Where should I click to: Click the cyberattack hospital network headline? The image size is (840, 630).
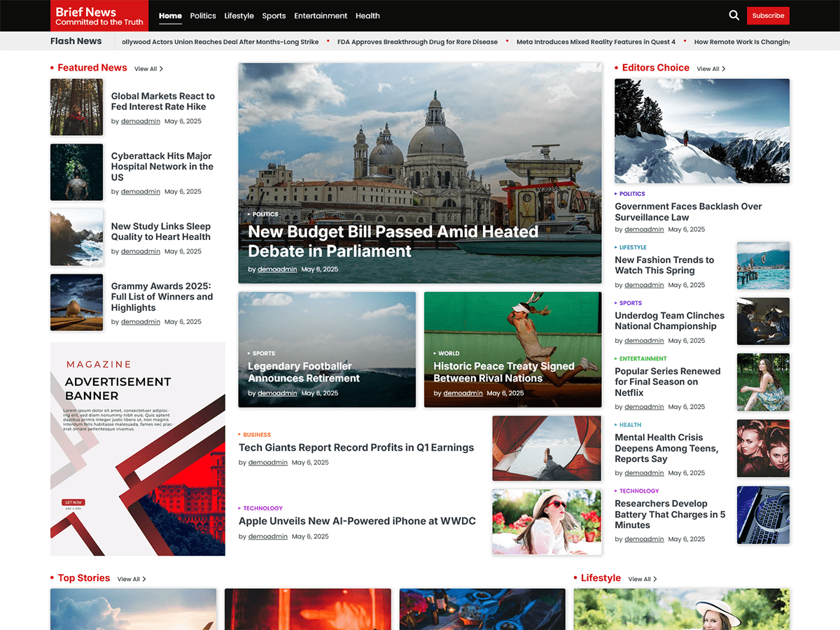[162, 167]
